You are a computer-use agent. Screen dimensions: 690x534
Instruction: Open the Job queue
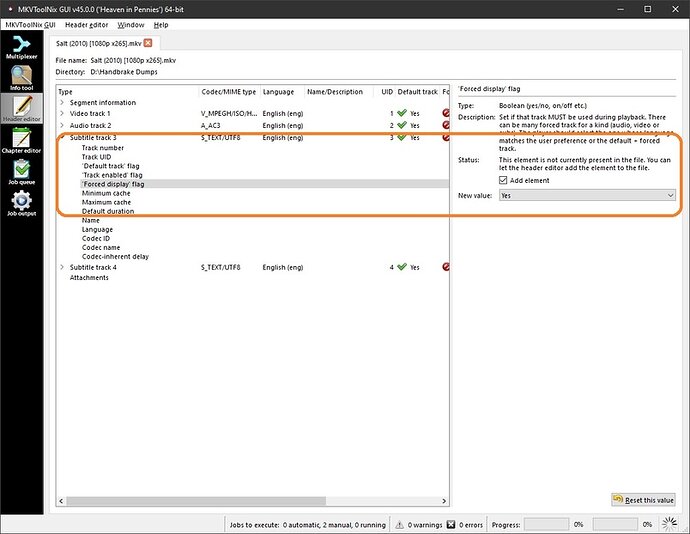tap(22, 172)
